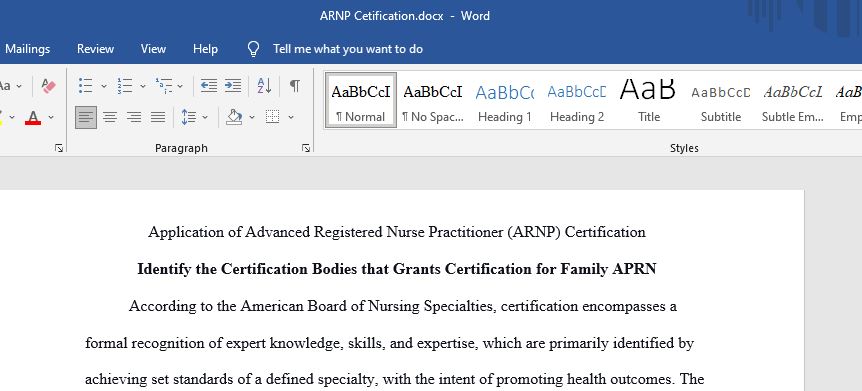Align text left
This screenshot has height=391, width=862.
coord(85,117)
